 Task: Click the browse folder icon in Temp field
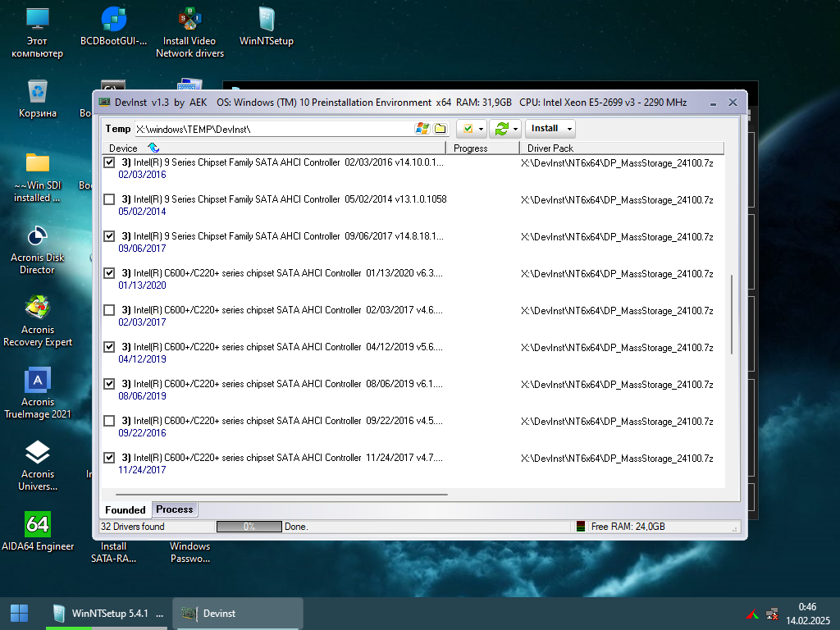[441, 129]
